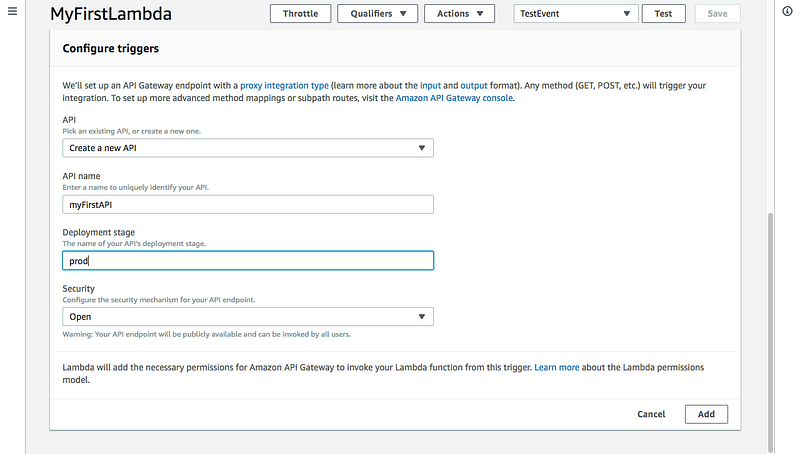This screenshot has width=800, height=454.
Task: Expand the TestEvent selector
Action: pyautogui.click(x=576, y=14)
